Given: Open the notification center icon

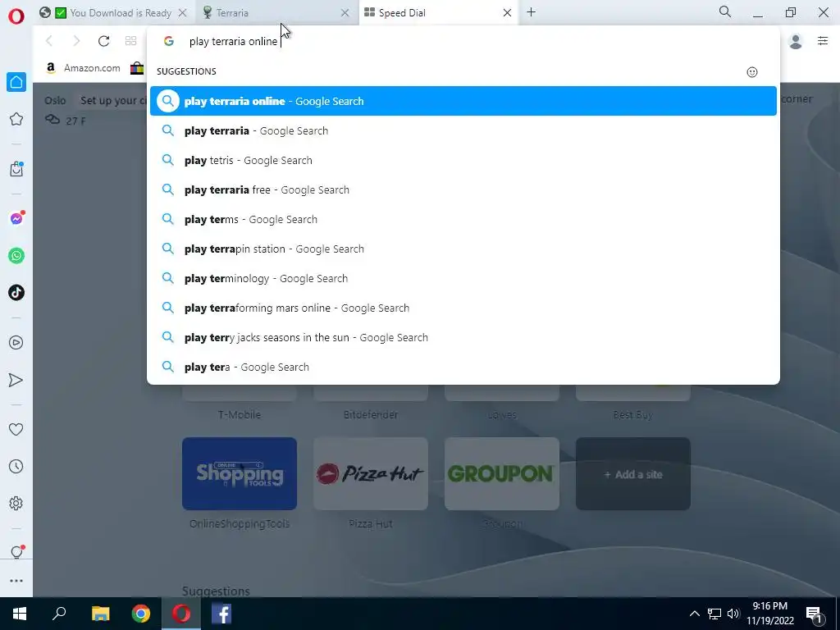Looking at the screenshot, I should point(814,614).
